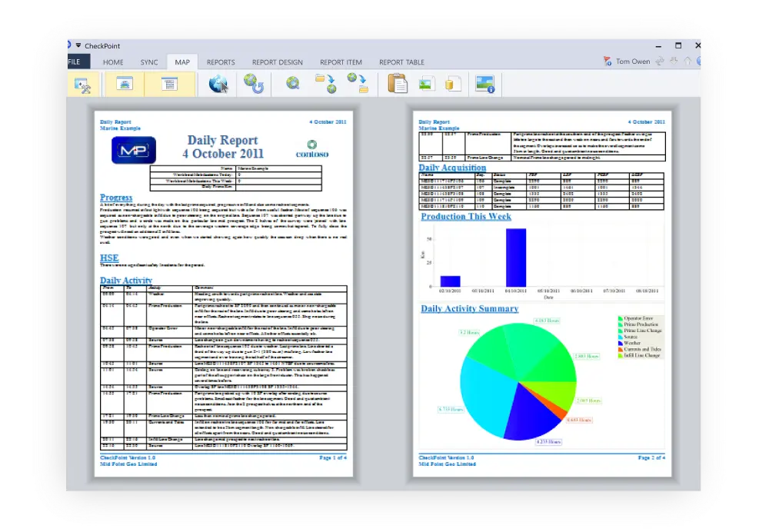Click the sync arrows icon near Tom Owen

660,61
